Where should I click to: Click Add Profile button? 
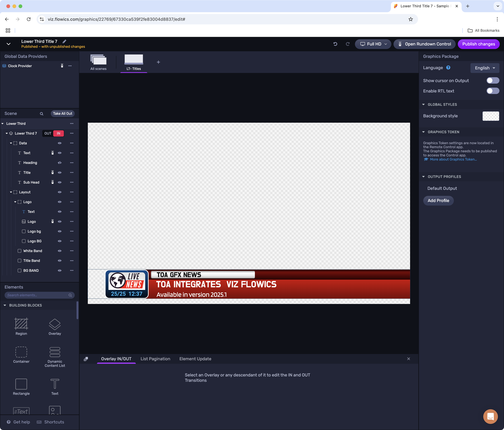[x=438, y=201]
